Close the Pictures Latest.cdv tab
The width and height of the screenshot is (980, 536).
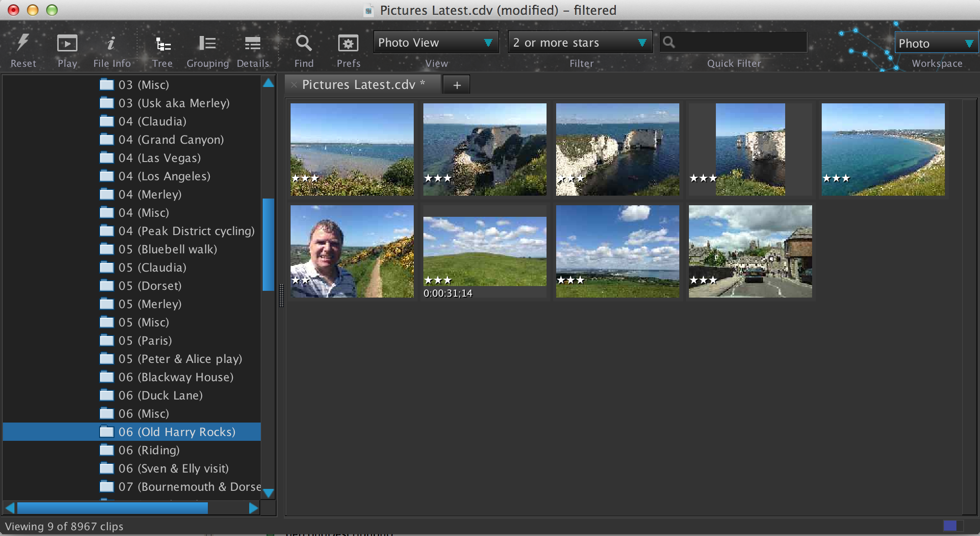pyautogui.click(x=293, y=85)
